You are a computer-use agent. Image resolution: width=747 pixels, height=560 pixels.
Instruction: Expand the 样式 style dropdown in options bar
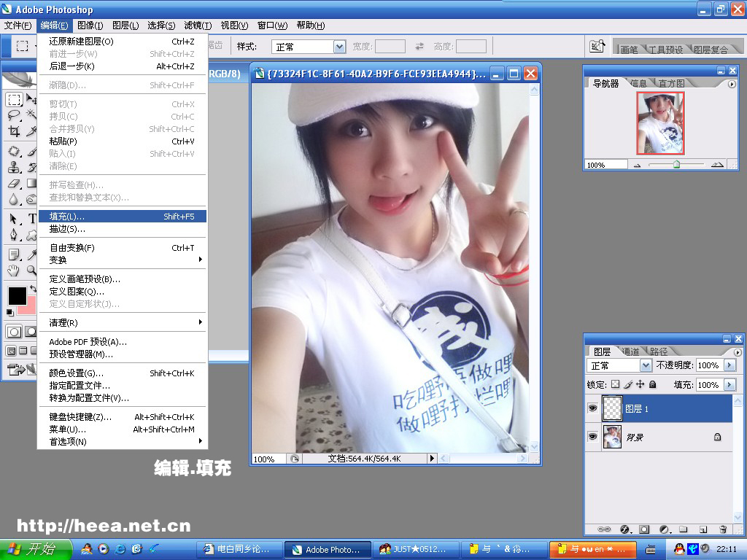click(x=339, y=47)
